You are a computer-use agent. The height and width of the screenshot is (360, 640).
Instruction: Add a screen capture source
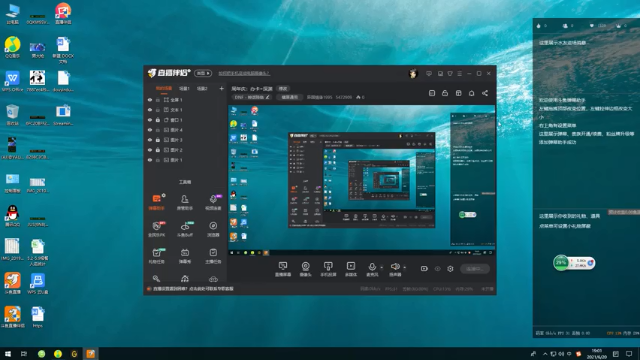coord(283,269)
